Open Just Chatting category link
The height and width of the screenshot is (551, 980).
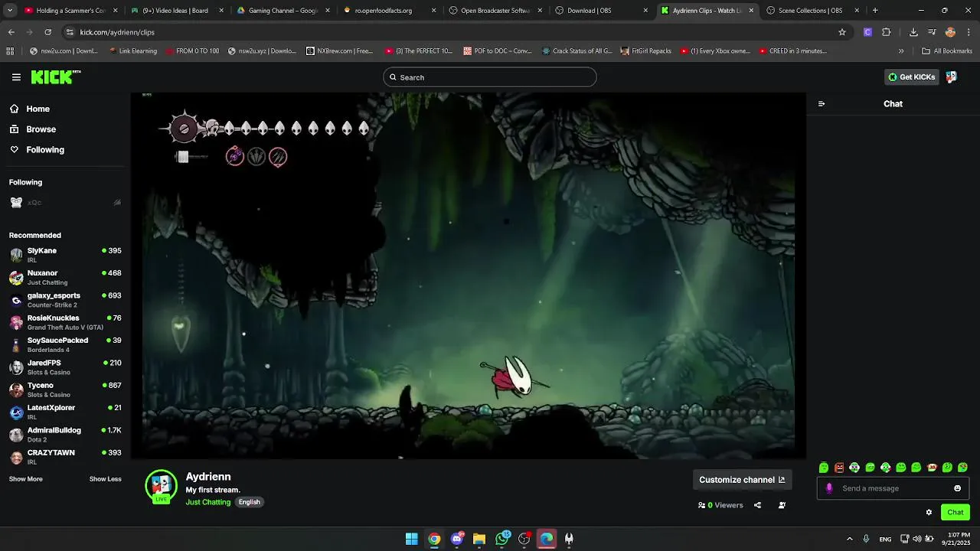point(207,502)
